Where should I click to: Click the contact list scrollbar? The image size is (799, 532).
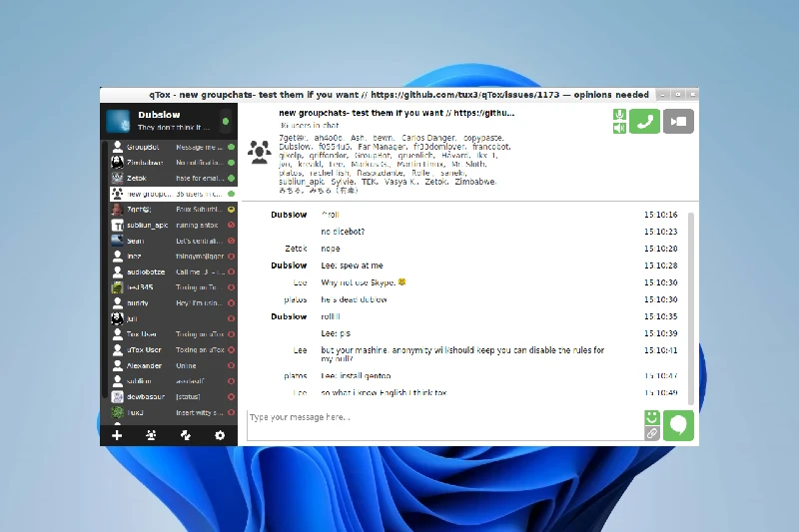click(x=106, y=269)
